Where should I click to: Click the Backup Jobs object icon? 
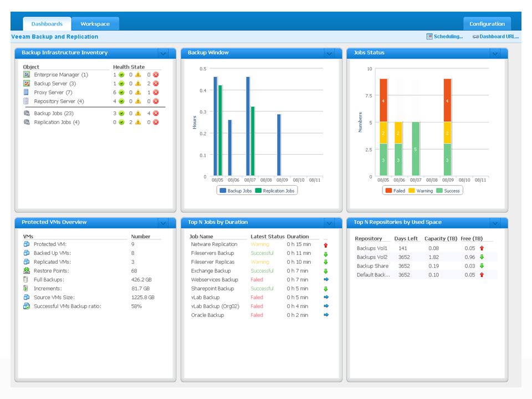click(x=27, y=113)
